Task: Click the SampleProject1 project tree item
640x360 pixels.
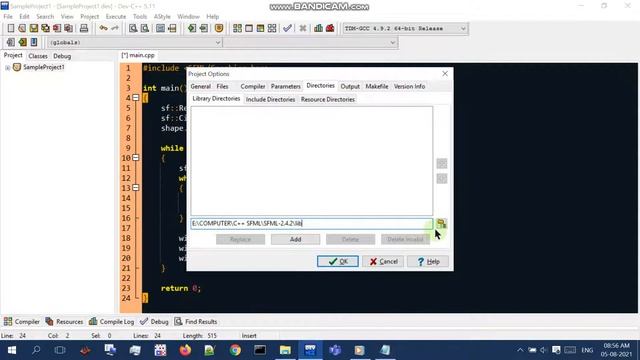Action: pyautogui.click(x=44, y=67)
